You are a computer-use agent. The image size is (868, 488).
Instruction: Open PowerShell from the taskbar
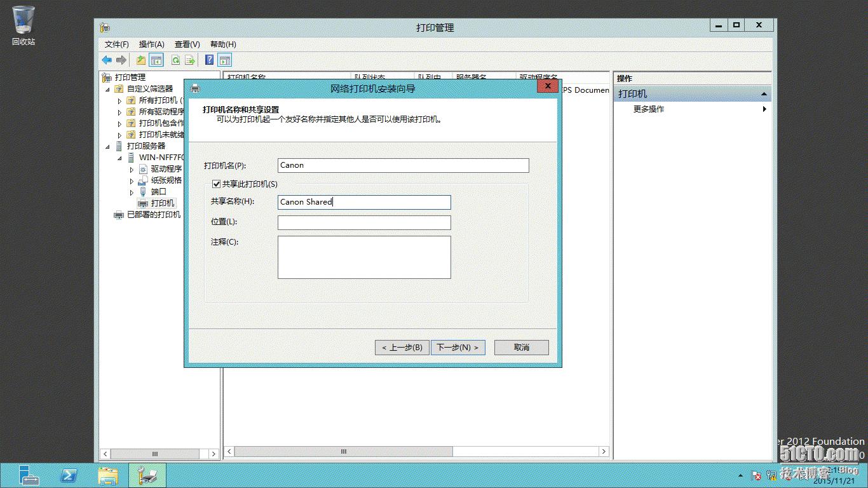69,475
